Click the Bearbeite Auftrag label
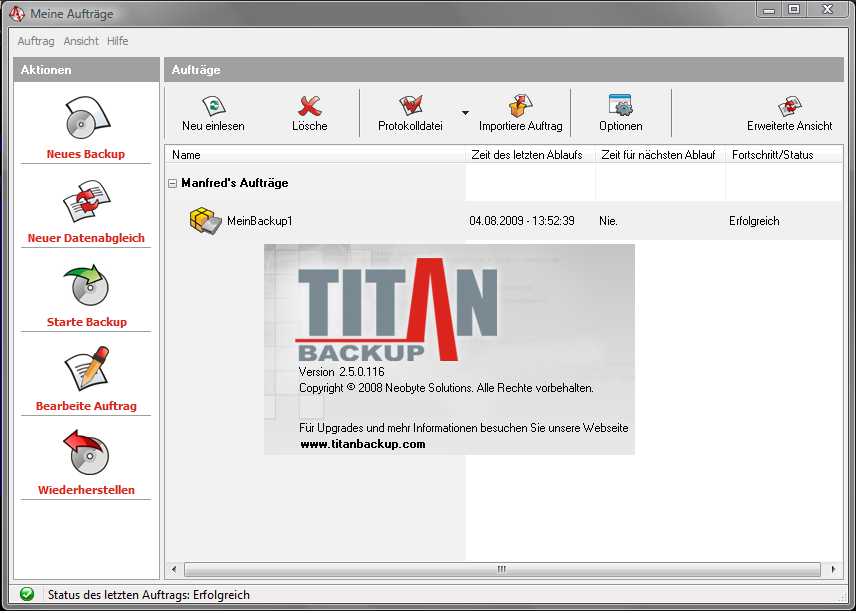856x613 pixels. (x=86, y=406)
